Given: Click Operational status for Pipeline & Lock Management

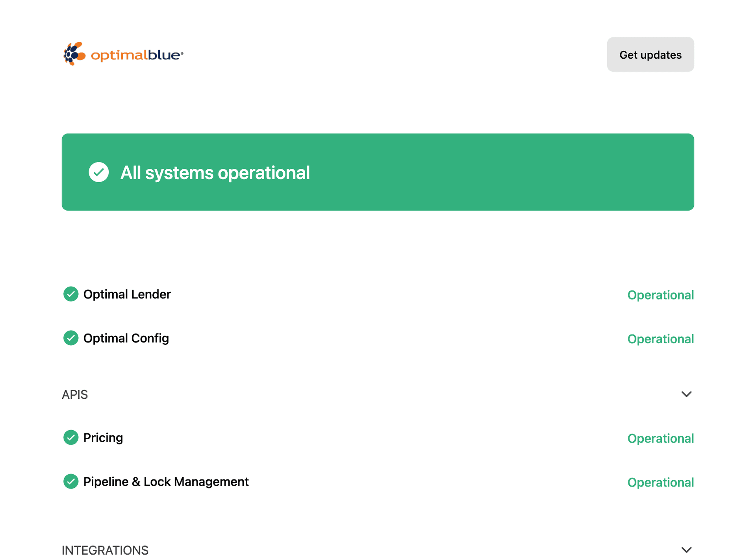Looking at the screenshot, I should (660, 482).
